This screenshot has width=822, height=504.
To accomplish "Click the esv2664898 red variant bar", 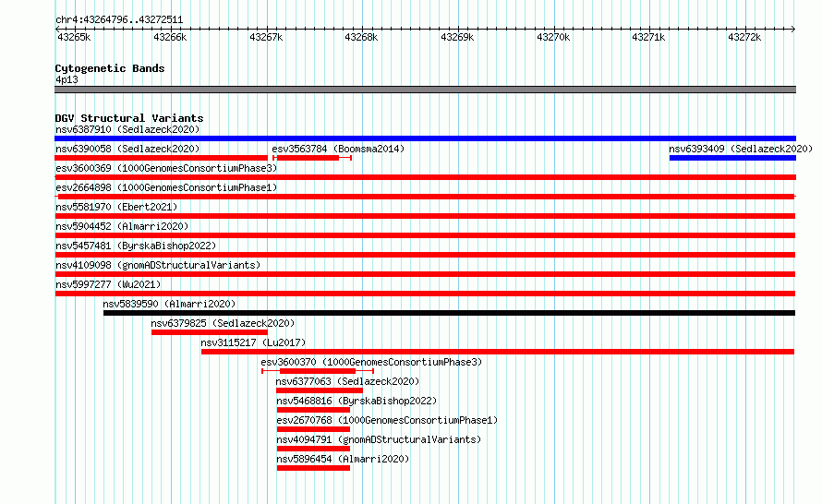I will (x=425, y=197).
